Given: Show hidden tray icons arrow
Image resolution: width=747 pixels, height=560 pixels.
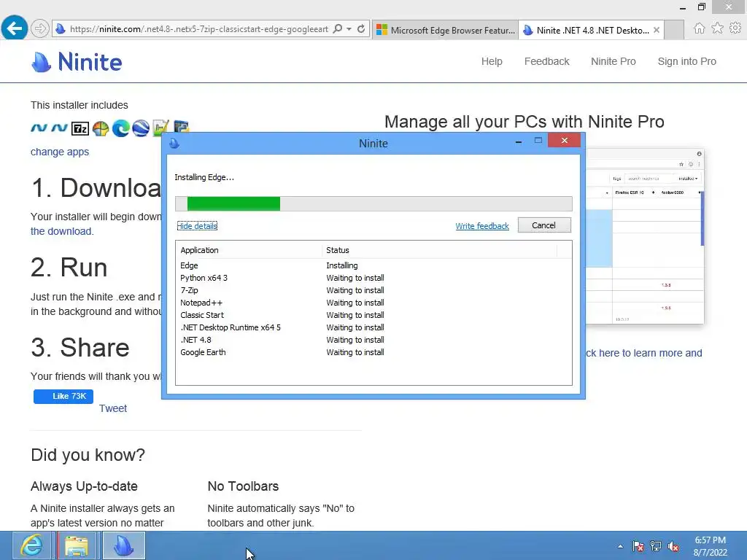Looking at the screenshot, I should point(620,546).
